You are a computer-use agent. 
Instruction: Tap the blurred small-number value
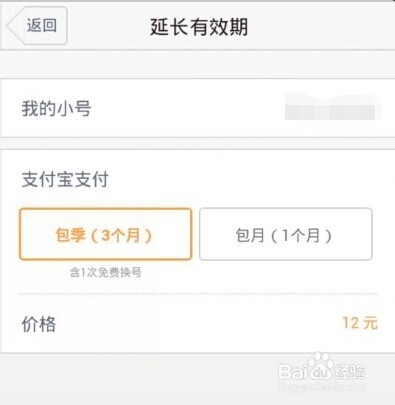point(333,107)
